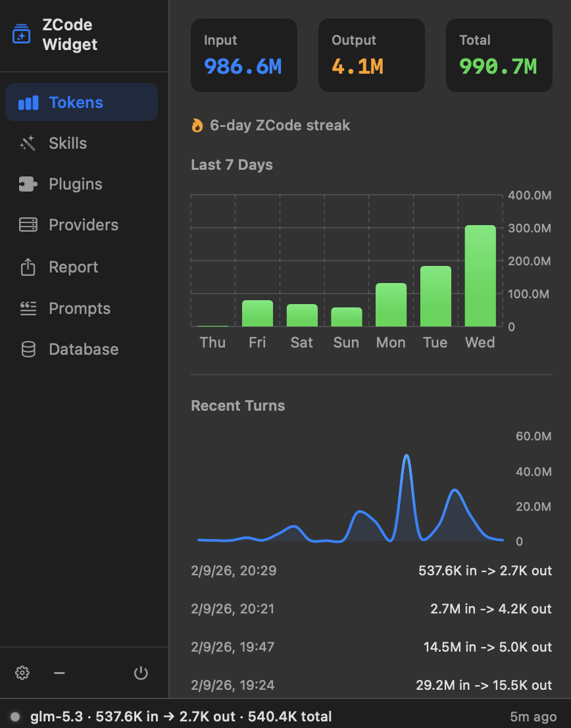
Task: Click the 6-day ZCode streak text
Action: click(x=280, y=125)
